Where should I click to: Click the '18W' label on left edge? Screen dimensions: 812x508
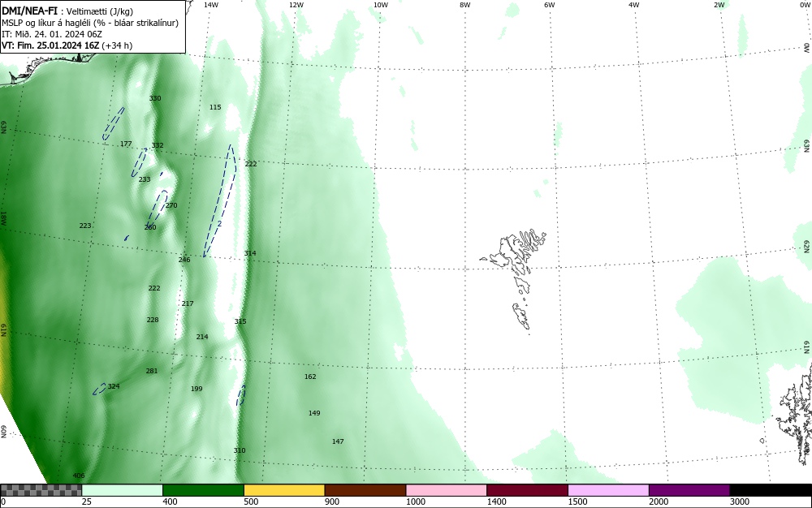coord(3,217)
